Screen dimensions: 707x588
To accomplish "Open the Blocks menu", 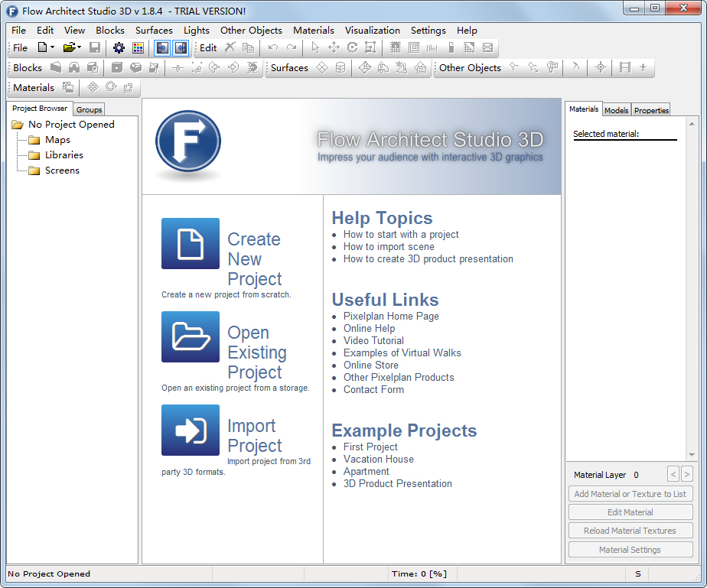I will [x=110, y=30].
